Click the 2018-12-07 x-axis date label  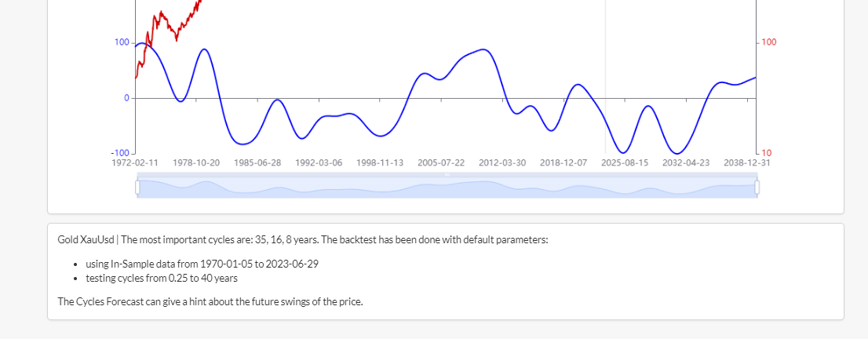coord(563,163)
